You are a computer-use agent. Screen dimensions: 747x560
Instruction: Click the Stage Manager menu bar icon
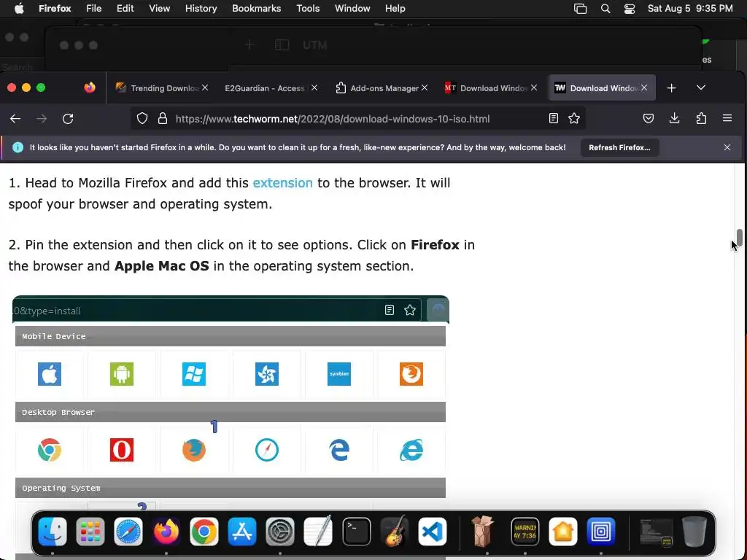580,9
